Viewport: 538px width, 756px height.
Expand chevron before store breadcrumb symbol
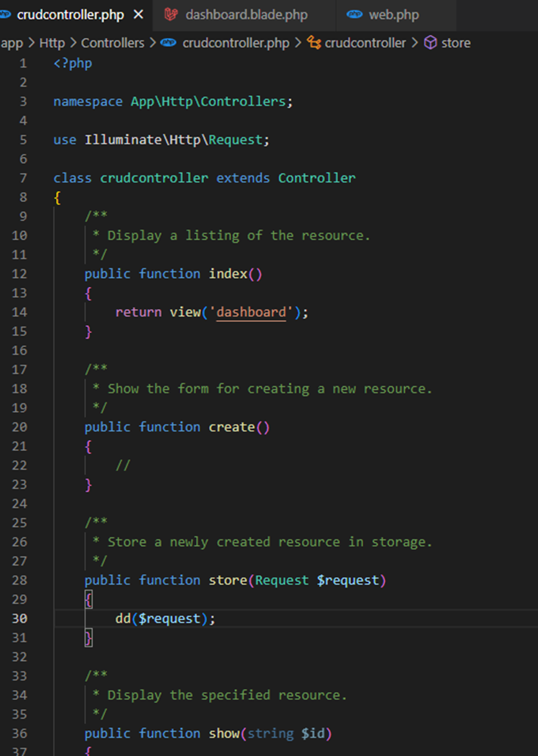415,43
